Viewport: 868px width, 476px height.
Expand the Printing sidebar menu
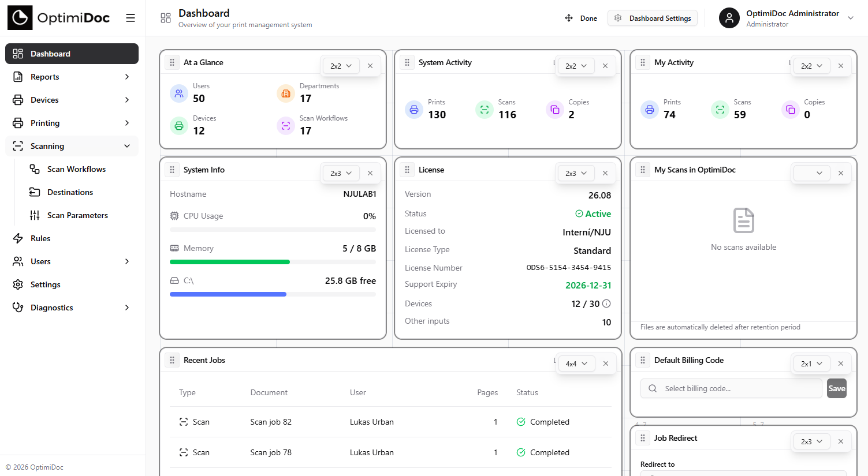[72, 123]
